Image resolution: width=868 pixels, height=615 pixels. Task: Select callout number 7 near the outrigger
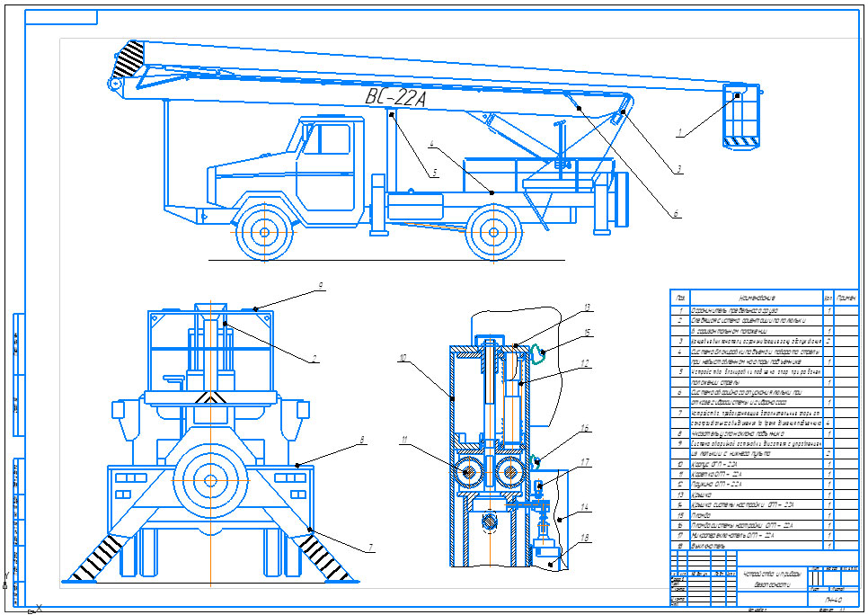pos(370,548)
